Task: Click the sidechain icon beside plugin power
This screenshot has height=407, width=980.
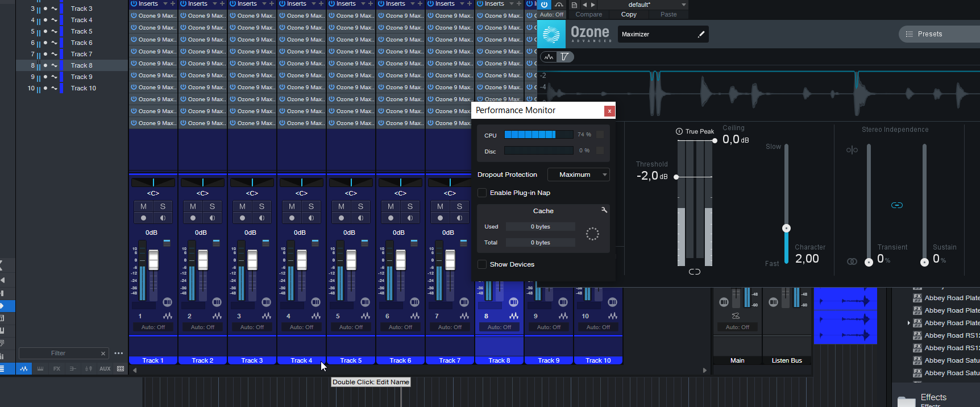Action: pos(559,5)
